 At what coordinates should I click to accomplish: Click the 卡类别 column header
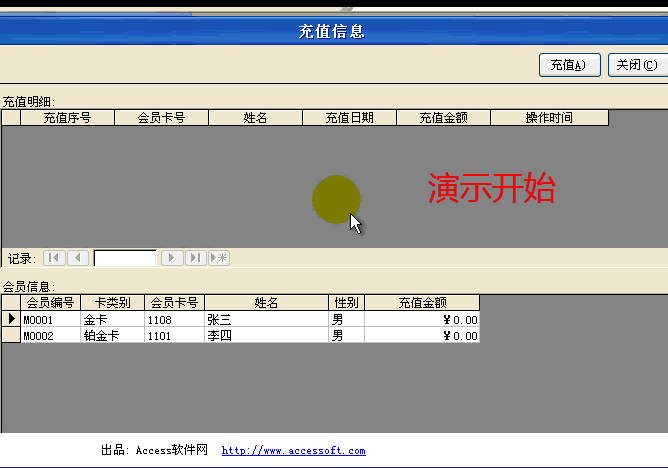tap(112, 303)
